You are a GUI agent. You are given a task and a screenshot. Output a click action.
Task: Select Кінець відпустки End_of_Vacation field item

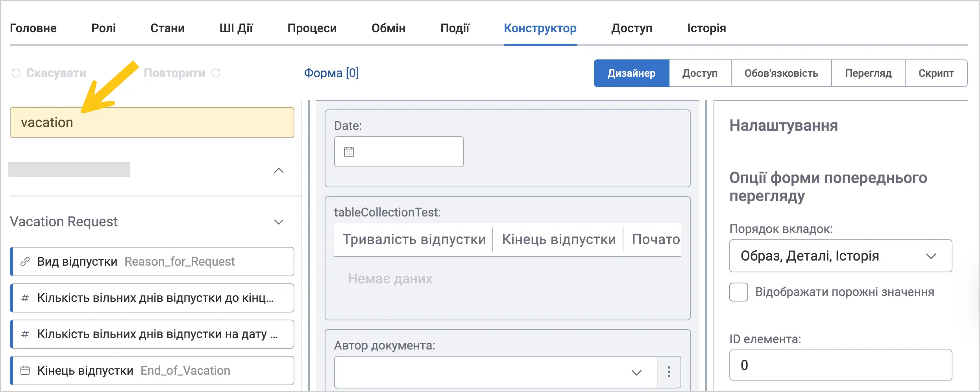point(152,370)
